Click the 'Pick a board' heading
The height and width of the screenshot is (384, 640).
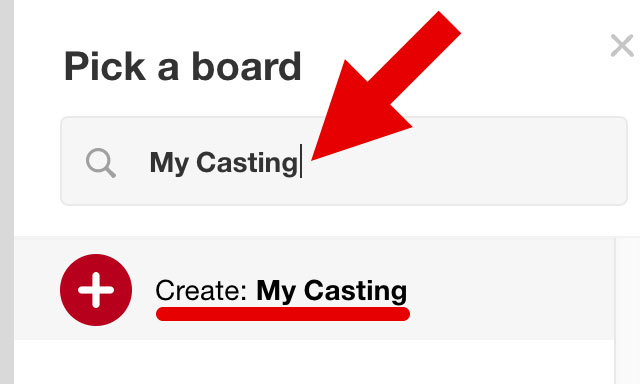(x=182, y=67)
